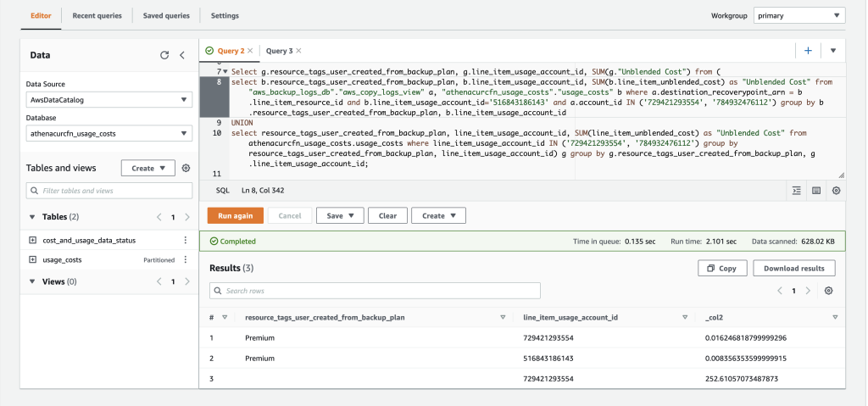Viewport: 868px width, 406px height.
Task: Go to next Views page
Action: click(187, 282)
